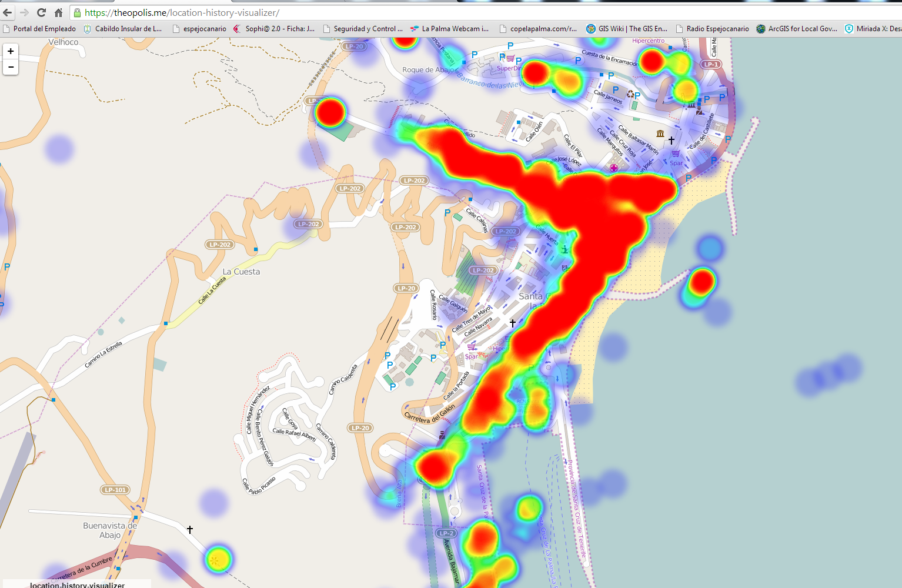Image resolution: width=902 pixels, height=588 pixels.
Task: Zoom in on the map
Action: (11, 52)
